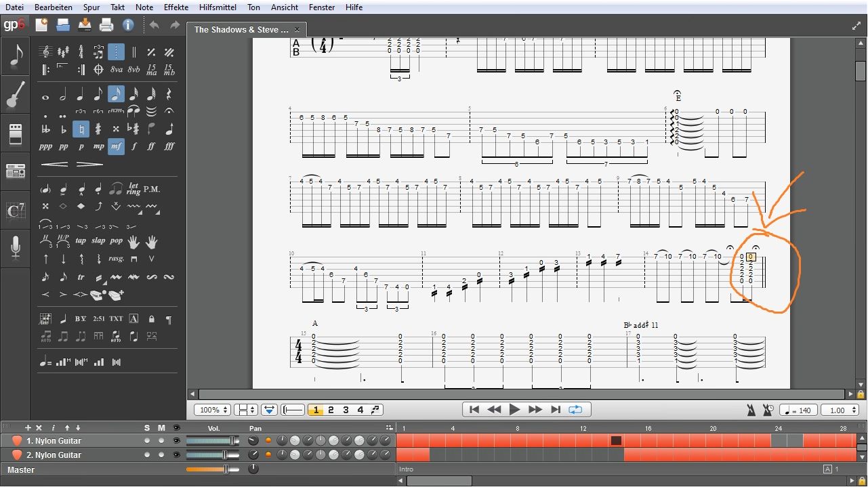Open a file with folder icon

pyautogui.click(x=63, y=25)
